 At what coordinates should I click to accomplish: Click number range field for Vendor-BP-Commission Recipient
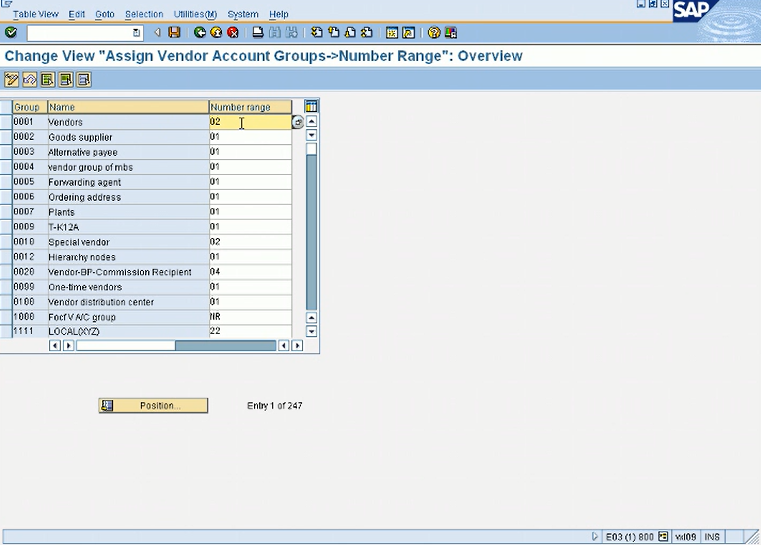(x=250, y=272)
